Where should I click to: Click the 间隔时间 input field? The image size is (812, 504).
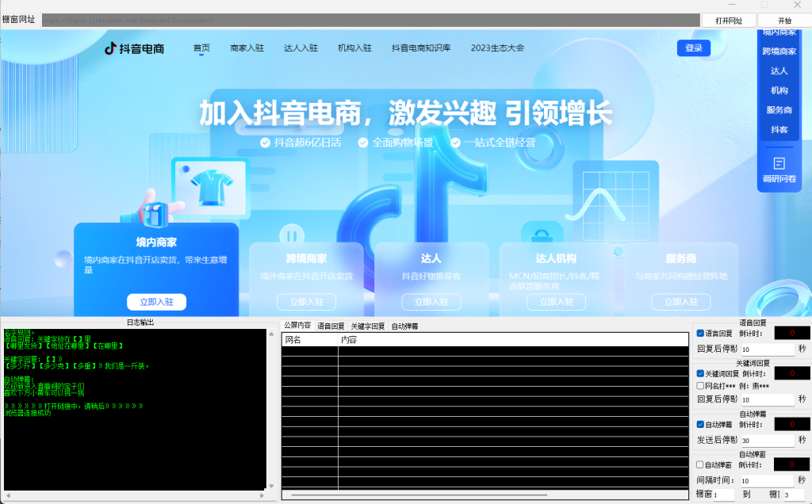coord(767,480)
